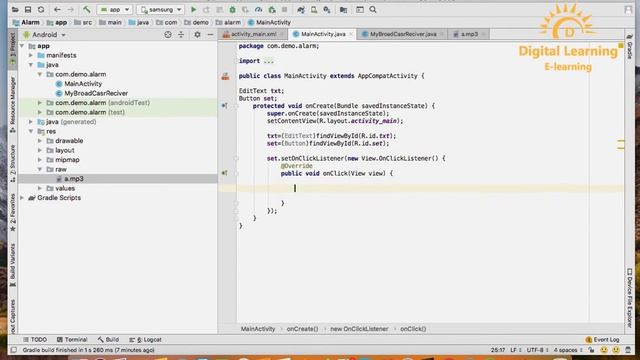
Task: Expand Gradle Scripts node
Action: tap(22, 198)
